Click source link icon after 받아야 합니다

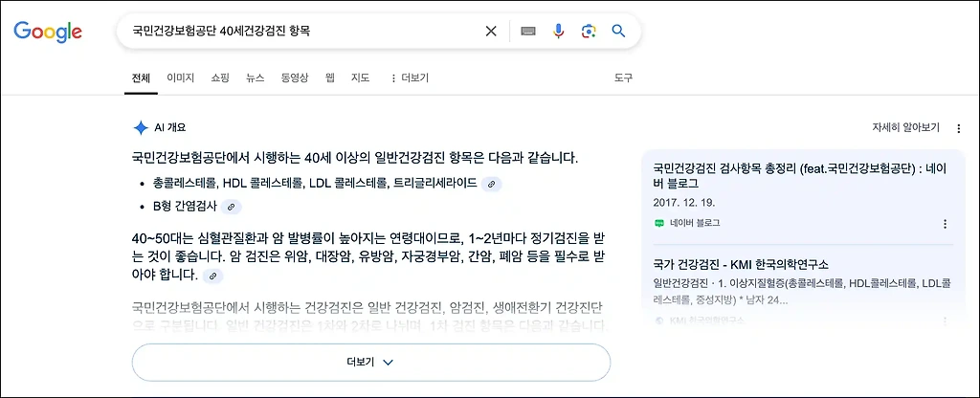[212, 276]
